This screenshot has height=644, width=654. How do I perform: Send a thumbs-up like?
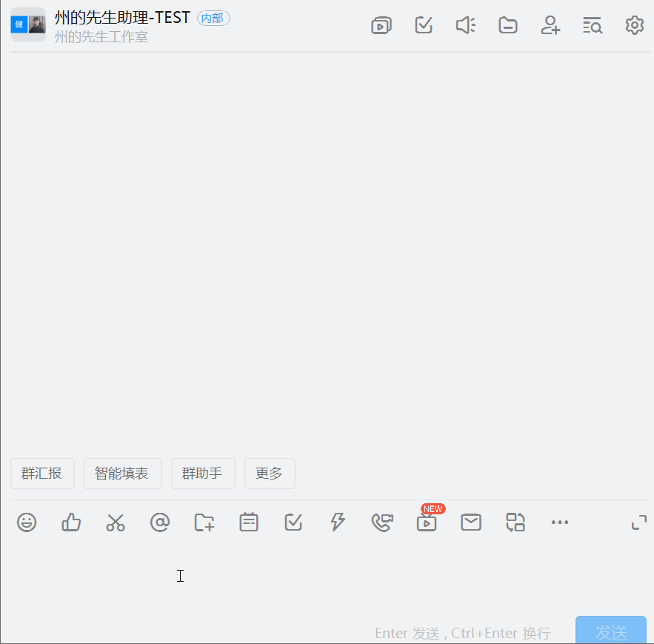point(71,522)
